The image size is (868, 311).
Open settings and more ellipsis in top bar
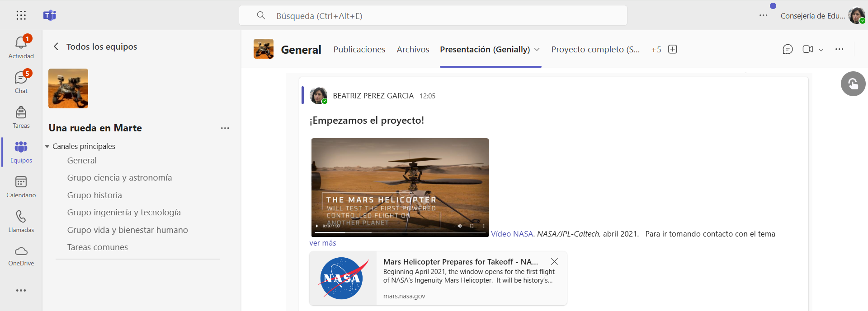(764, 15)
